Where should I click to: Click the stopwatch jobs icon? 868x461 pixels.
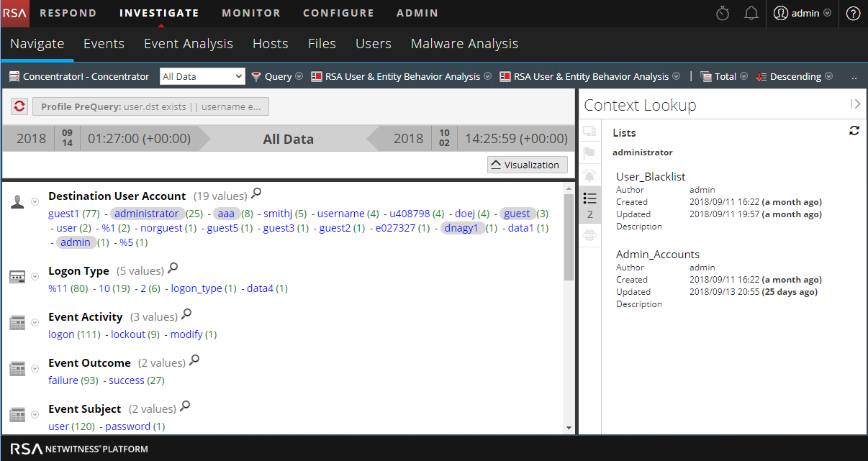(x=723, y=13)
